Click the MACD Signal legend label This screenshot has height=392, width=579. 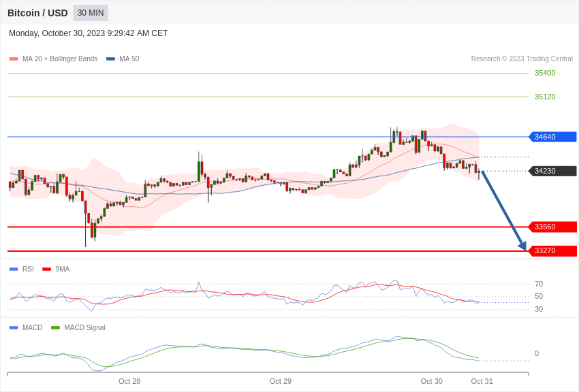pyautogui.click(x=84, y=327)
